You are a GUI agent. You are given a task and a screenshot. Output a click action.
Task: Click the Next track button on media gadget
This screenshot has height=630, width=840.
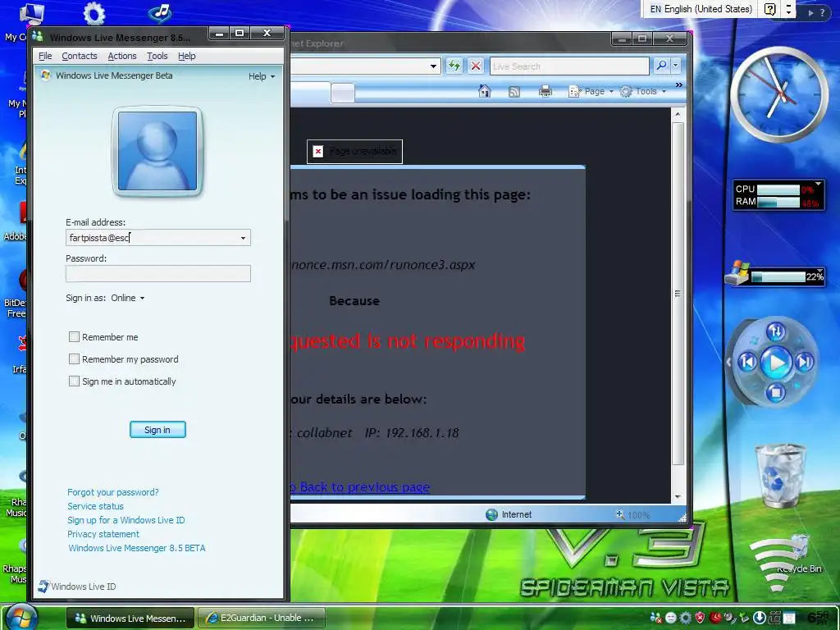pyautogui.click(x=804, y=363)
